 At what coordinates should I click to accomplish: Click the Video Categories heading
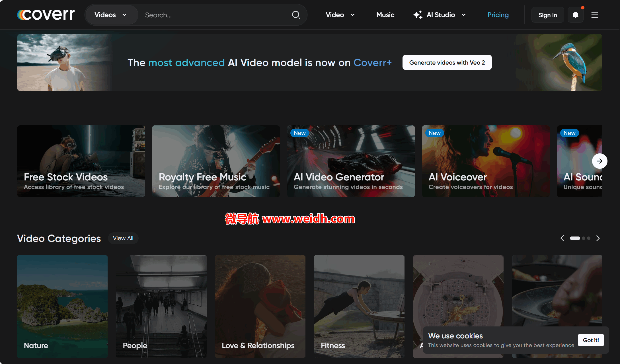[x=59, y=238]
